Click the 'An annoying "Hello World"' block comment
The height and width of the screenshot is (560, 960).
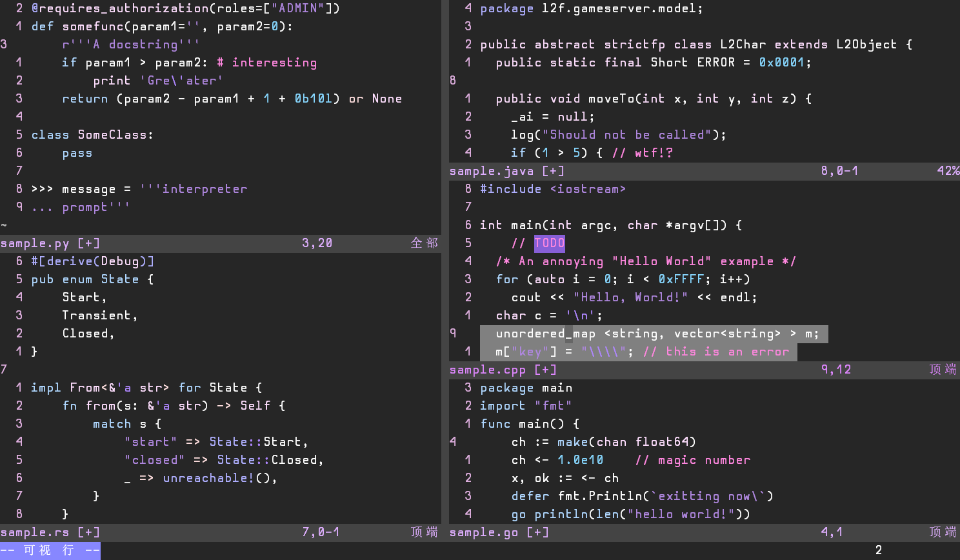point(646,261)
